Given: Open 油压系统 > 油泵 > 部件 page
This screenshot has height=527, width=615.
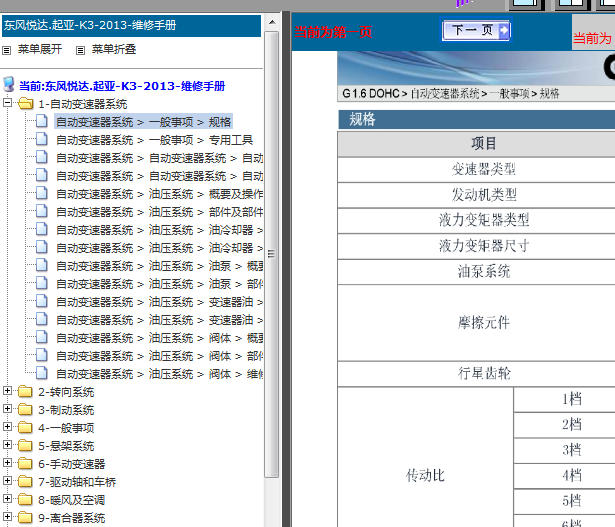Looking at the screenshot, I should pos(159,284).
